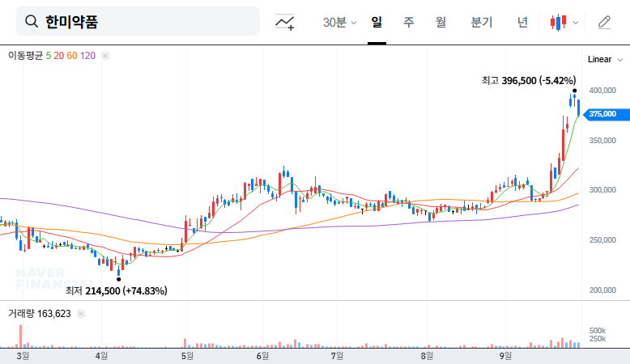Switch to the 분기 quarterly tab

coord(481,22)
